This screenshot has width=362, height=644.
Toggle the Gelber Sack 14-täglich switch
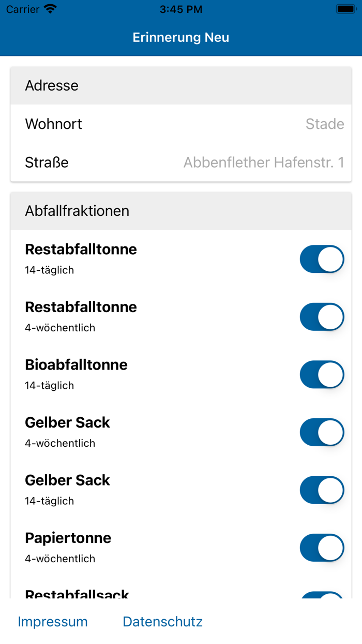[322, 490]
